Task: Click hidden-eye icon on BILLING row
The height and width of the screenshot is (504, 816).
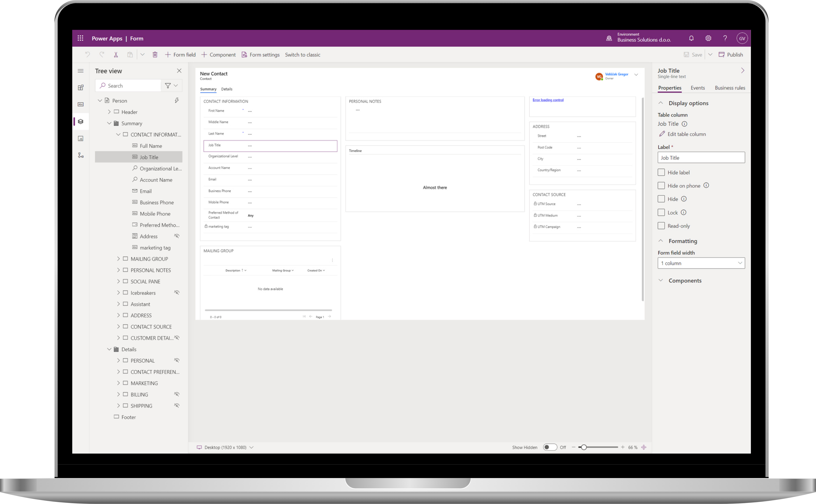Action: [x=177, y=394]
